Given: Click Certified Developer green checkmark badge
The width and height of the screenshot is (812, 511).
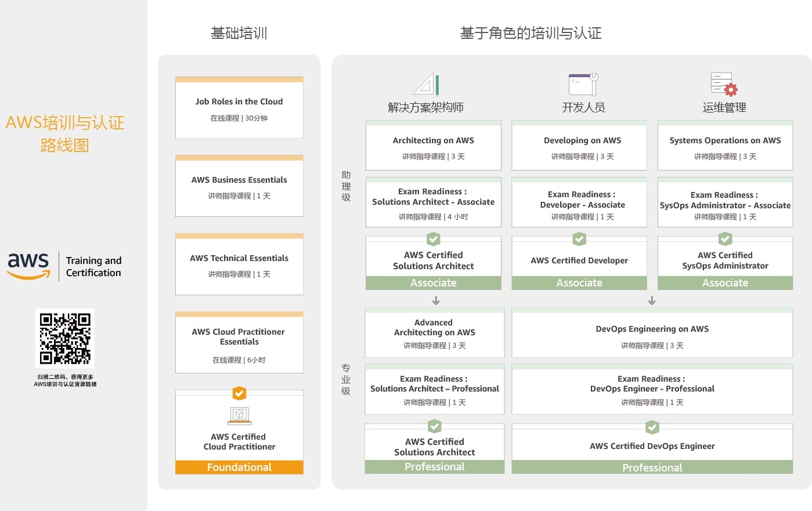Looking at the screenshot, I should point(579,239).
